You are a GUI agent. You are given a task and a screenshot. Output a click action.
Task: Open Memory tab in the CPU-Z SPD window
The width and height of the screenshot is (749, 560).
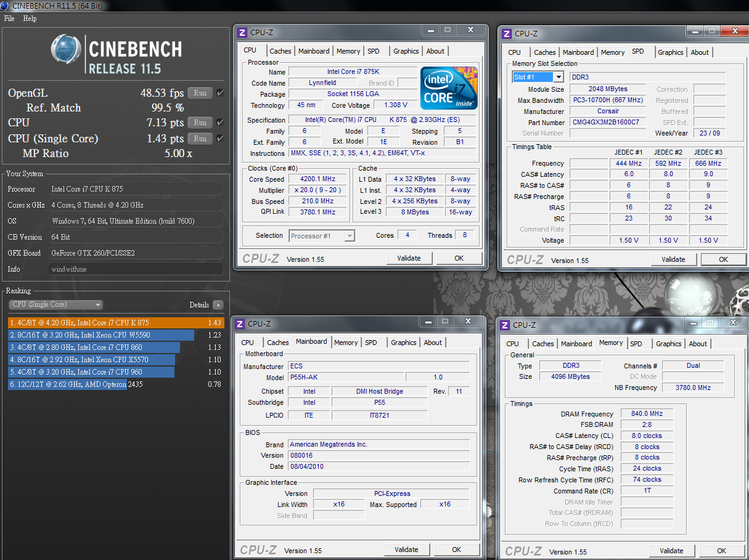[x=613, y=52]
